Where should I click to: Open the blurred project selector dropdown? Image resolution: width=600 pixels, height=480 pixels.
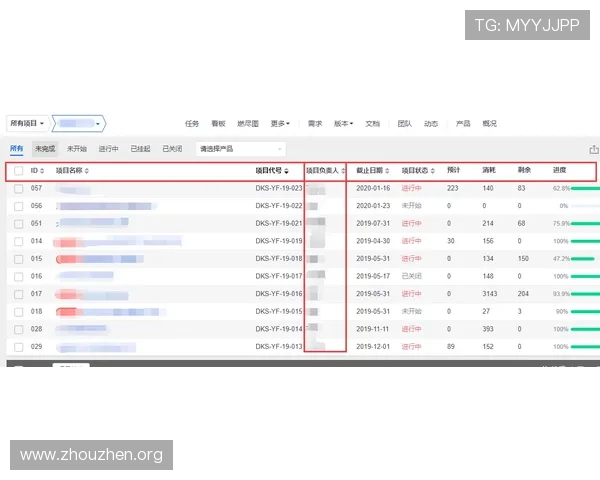[x=79, y=123]
